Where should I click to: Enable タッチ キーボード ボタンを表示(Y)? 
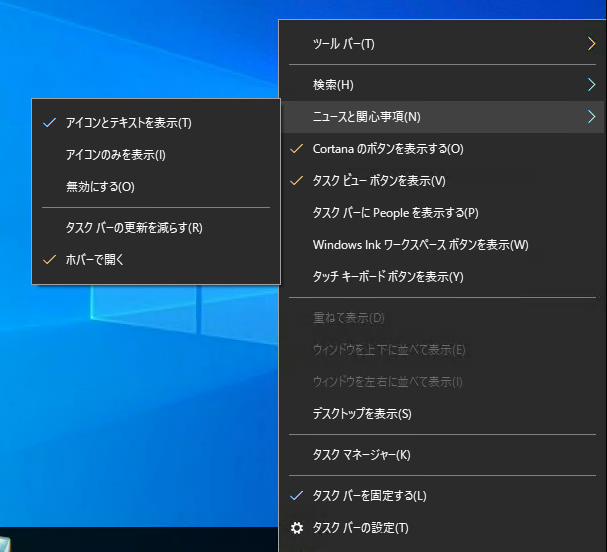(x=442, y=277)
